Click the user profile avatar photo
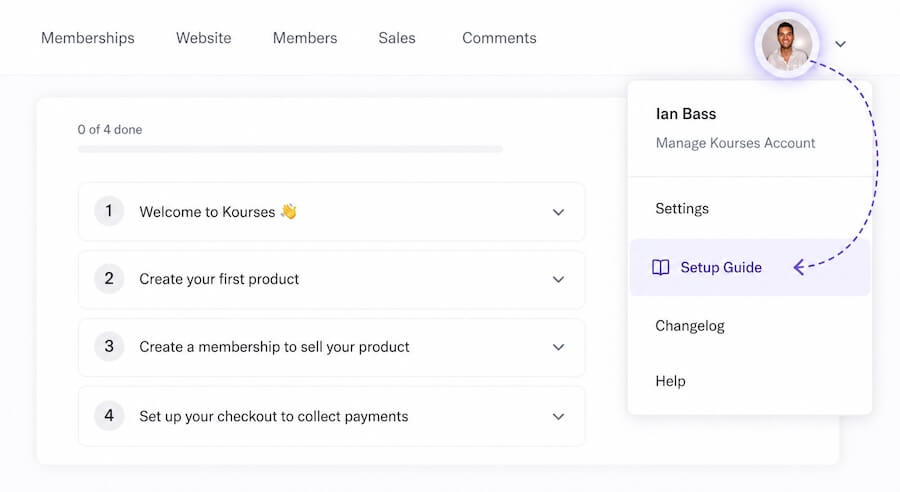900x492 pixels. (x=786, y=45)
